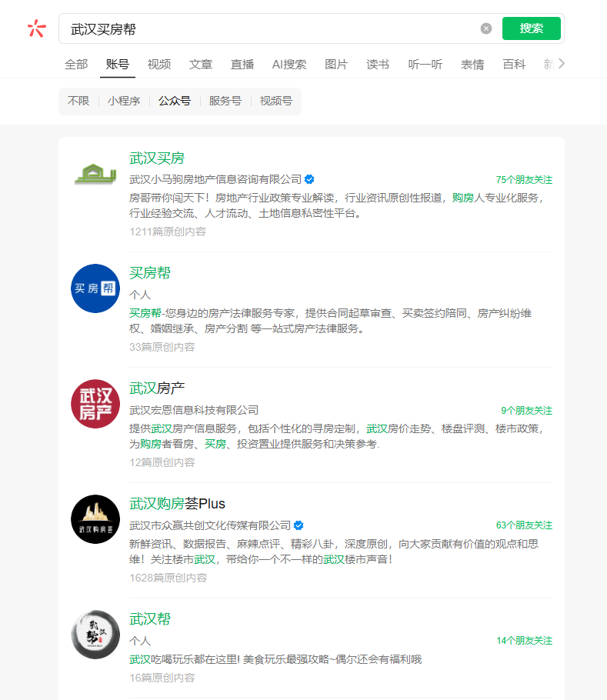Viewport: 607px width, 700px height.
Task: Click 武汉市众赢共创文化传媒有限公司 company name
Action: click(x=210, y=525)
